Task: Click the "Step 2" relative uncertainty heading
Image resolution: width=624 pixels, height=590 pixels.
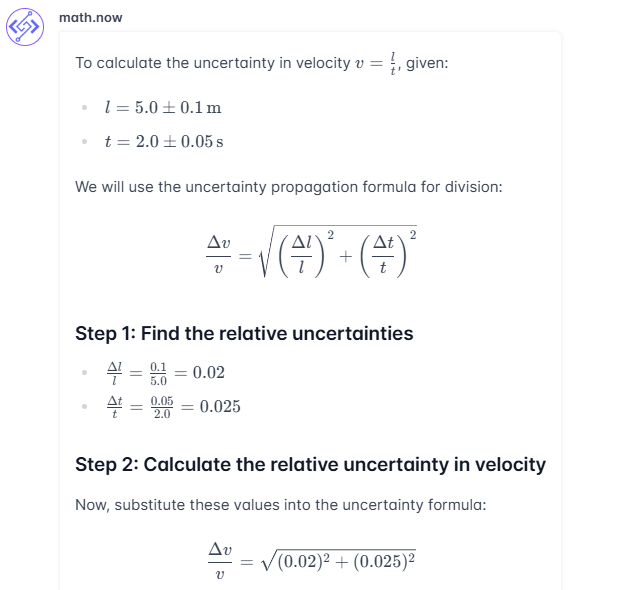Action: click(310, 464)
